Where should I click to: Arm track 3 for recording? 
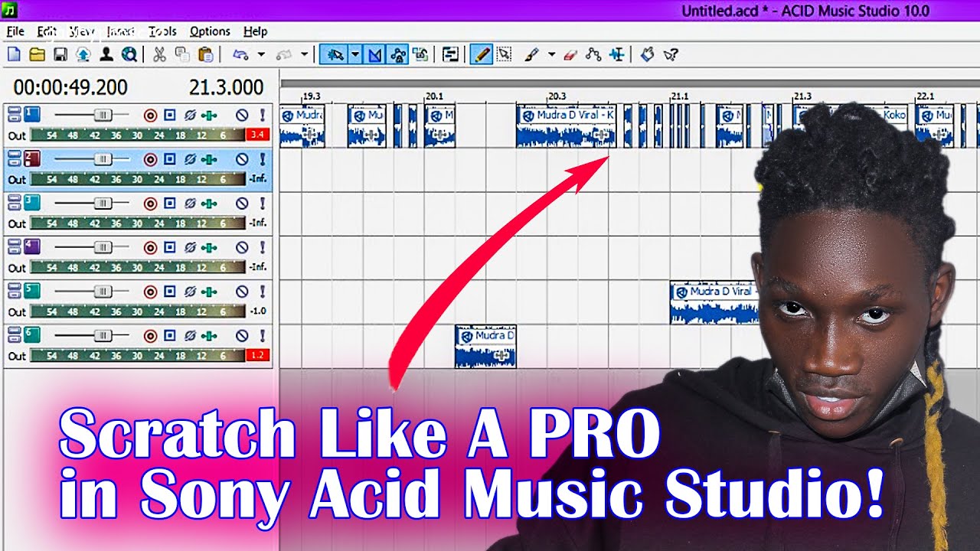(x=150, y=204)
